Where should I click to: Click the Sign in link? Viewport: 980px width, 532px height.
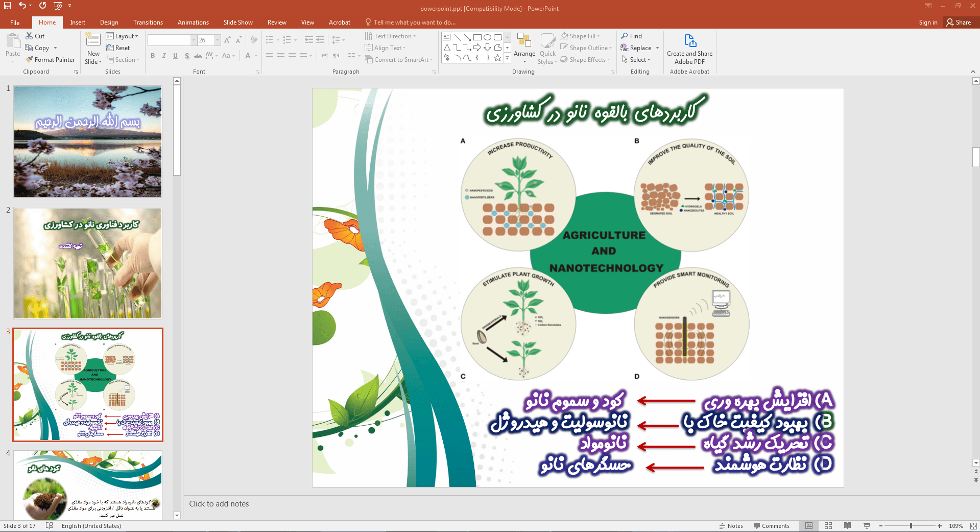click(928, 22)
